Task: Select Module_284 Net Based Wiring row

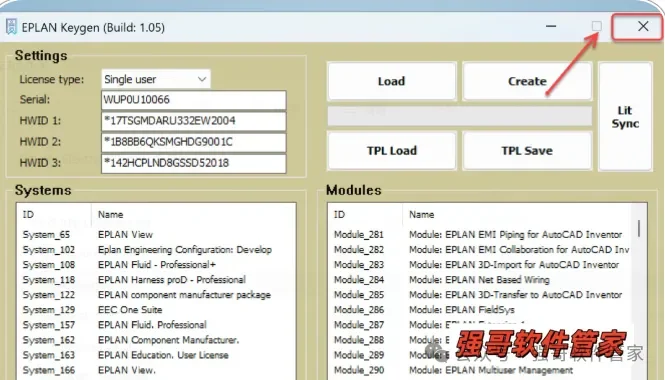Action: 480,280
